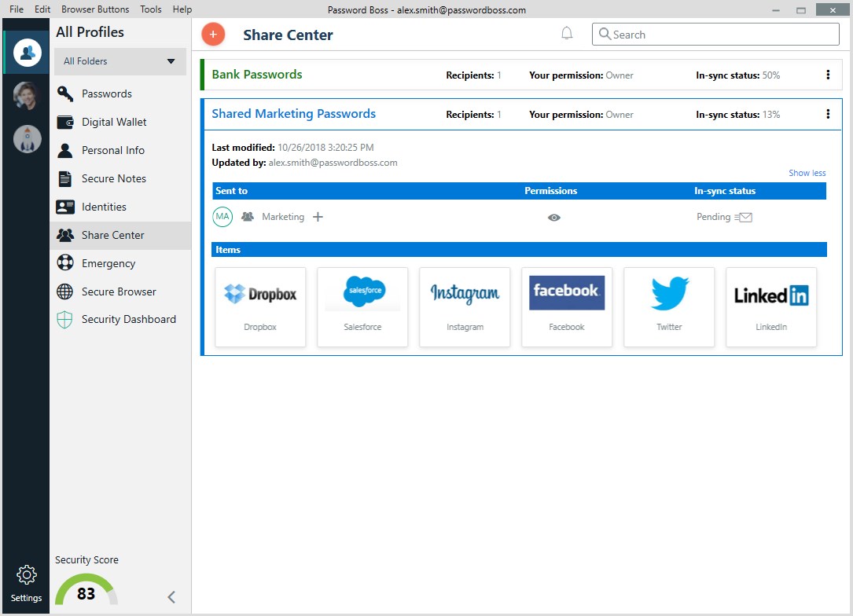Click the Passwords key icon
This screenshot has width=853, height=616.
65,93
